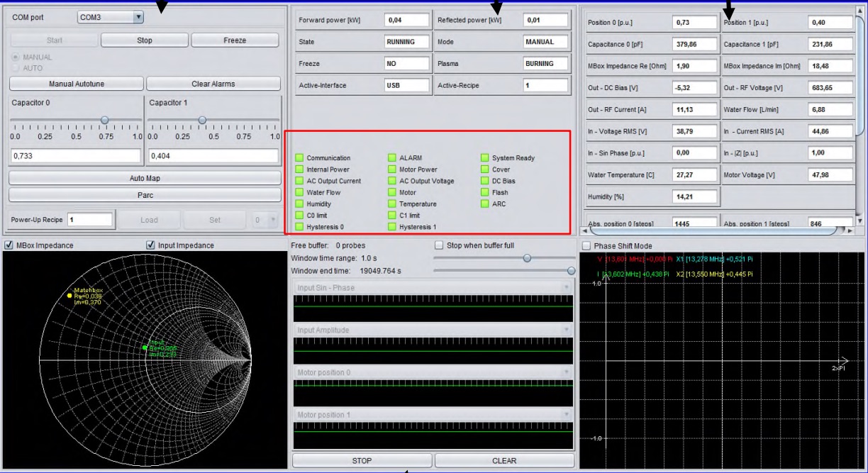Click the Capacitor 0 slider handle
Screen dimensions: 868x473
point(105,120)
